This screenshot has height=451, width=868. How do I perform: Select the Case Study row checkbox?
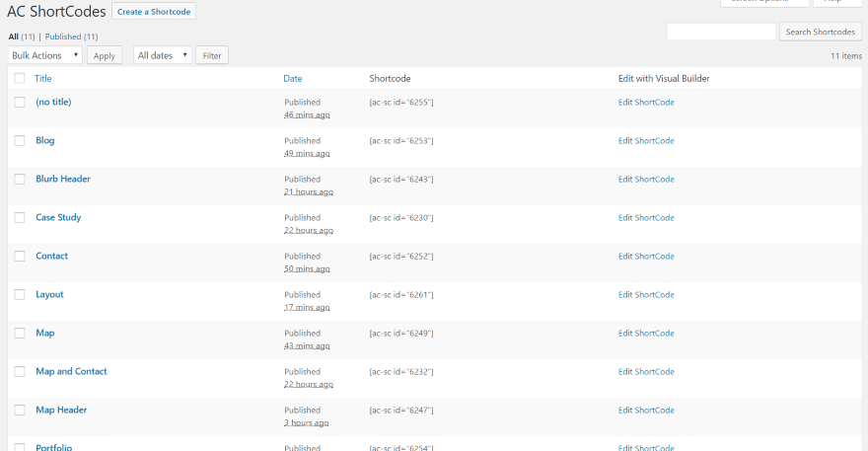click(20, 218)
